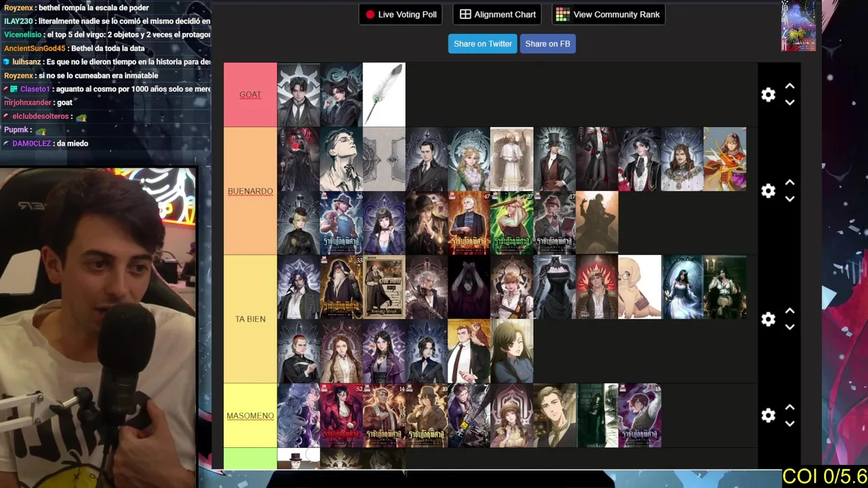Open the Alignment Chart
Image resolution: width=868 pixels, height=488 pixels.
point(497,14)
